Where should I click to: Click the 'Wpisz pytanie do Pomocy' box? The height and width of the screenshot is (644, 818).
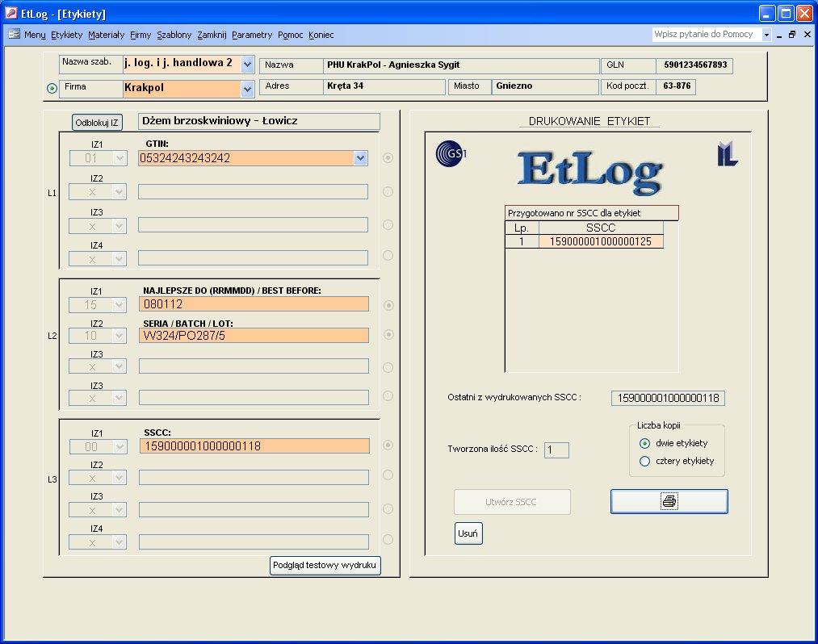pos(707,35)
